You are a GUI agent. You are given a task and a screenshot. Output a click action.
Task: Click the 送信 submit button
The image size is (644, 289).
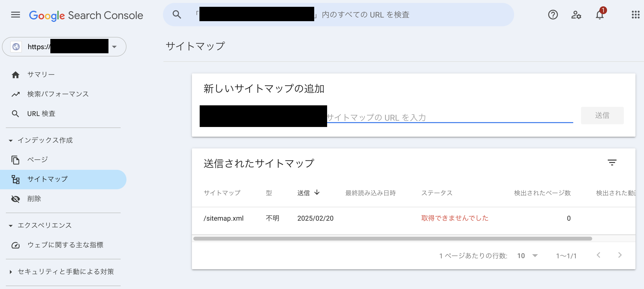point(602,116)
